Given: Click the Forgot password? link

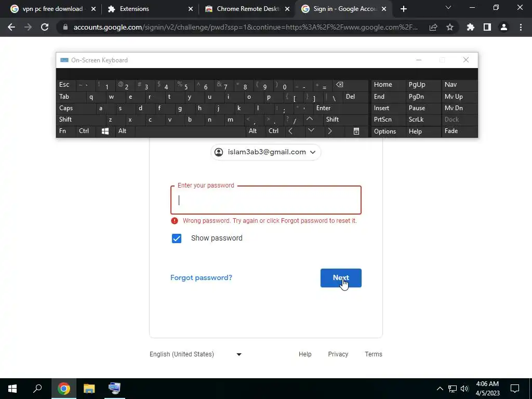Looking at the screenshot, I should click(201, 277).
